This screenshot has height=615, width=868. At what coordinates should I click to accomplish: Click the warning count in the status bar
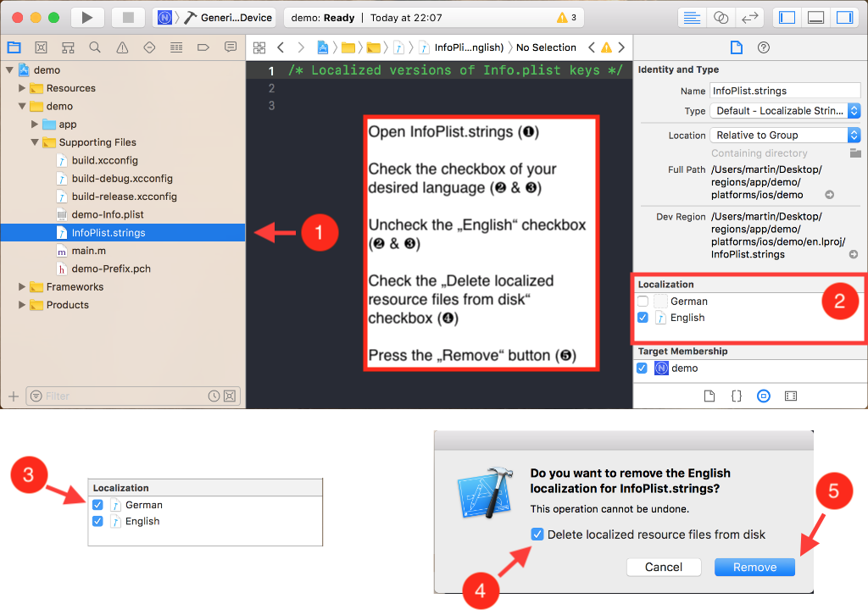click(567, 18)
